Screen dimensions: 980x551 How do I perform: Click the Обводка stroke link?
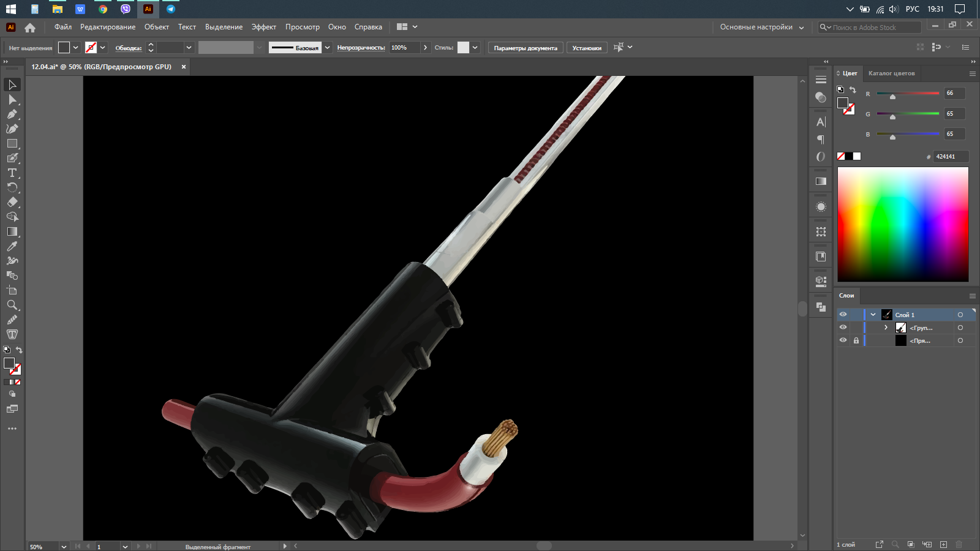click(129, 48)
